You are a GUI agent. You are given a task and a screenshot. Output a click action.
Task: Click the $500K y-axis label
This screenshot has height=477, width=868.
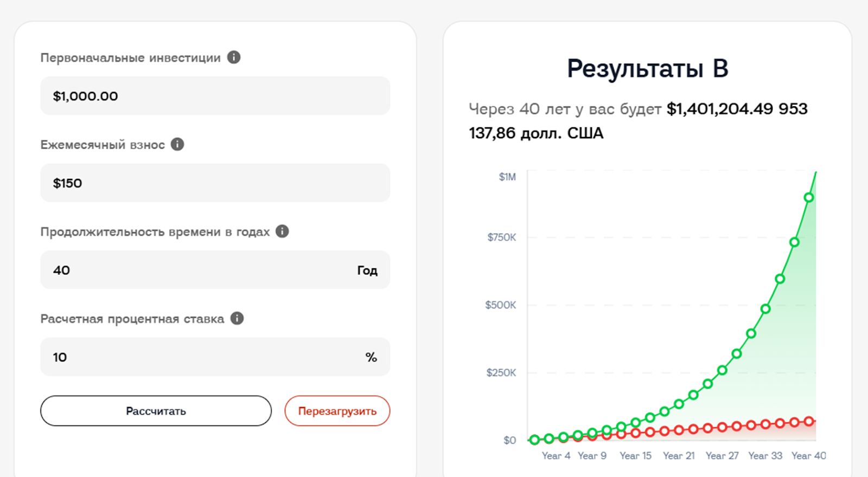501,305
